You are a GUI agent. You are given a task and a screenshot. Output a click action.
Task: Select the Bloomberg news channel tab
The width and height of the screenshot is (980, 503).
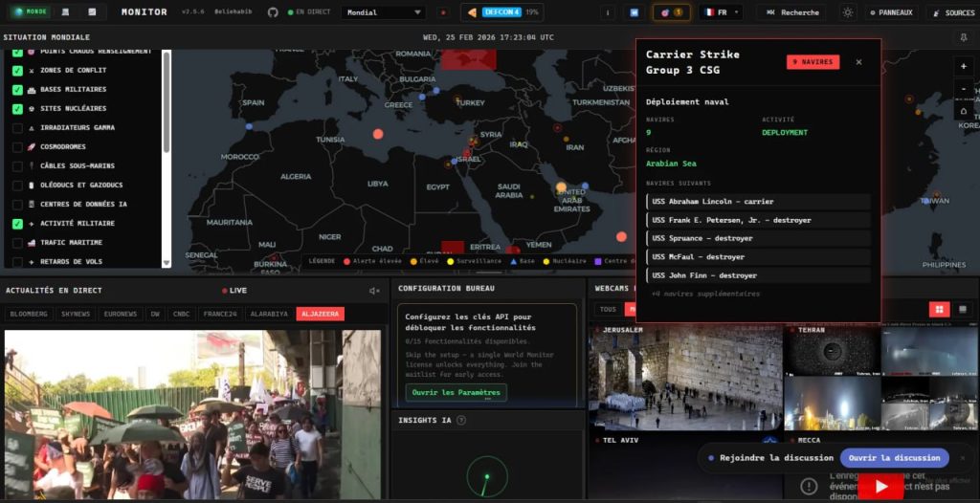29,314
